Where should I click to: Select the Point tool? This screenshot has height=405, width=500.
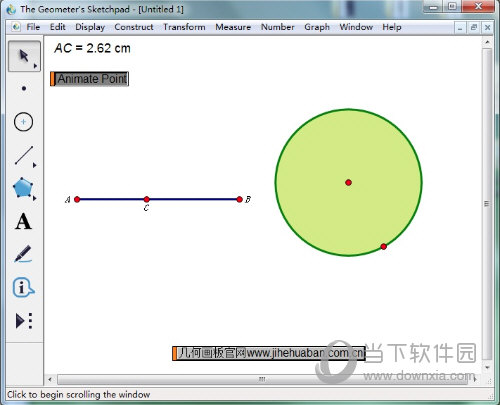(24, 88)
